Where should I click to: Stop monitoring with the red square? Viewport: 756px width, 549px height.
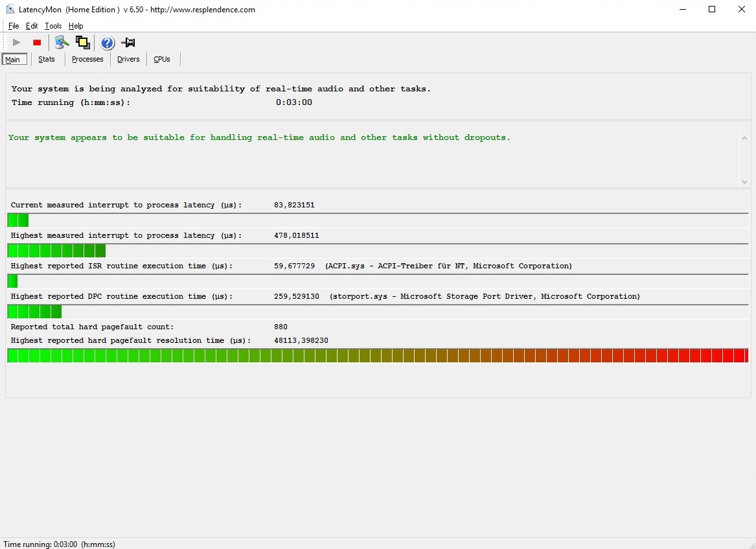click(x=37, y=42)
